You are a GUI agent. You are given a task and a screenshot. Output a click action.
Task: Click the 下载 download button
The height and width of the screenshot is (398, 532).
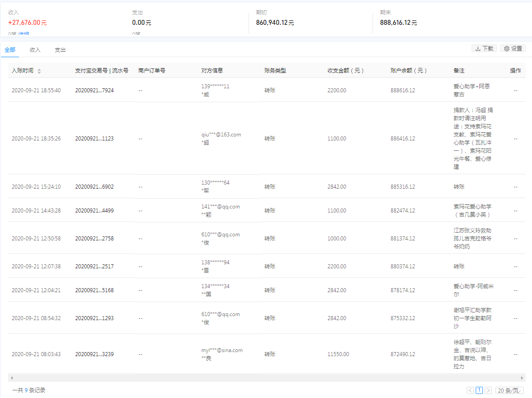tap(484, 49)
